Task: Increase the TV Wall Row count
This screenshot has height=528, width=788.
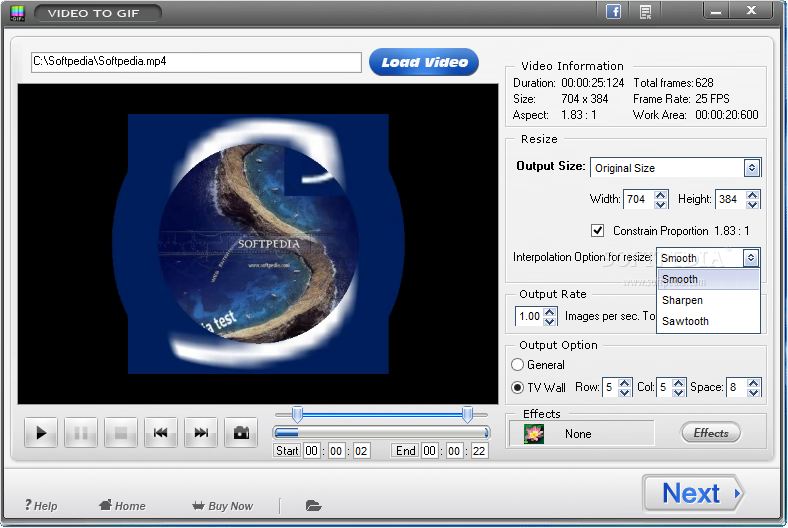Action: 625,383
